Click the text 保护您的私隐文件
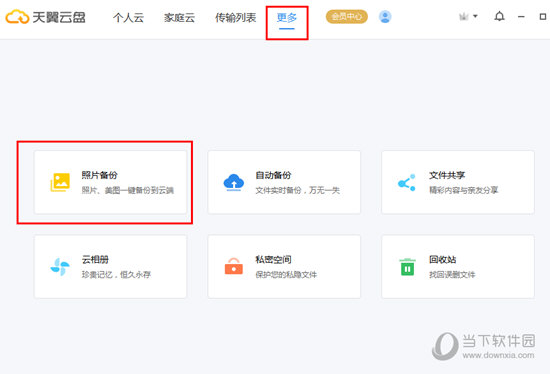The height and width of the screenshot is (374, 550). (286, 274)
